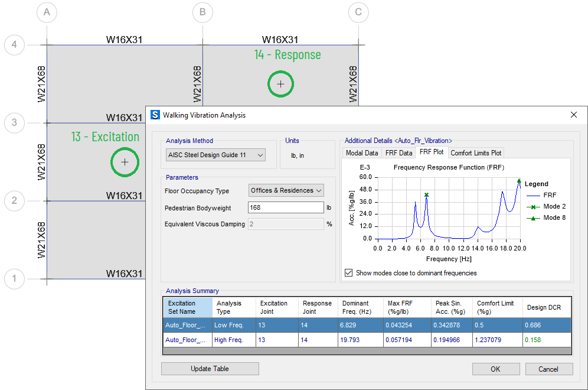Open the Analysis Method dropdown
588x390 pixels.
pyautogui.click(x=216, y=155)
